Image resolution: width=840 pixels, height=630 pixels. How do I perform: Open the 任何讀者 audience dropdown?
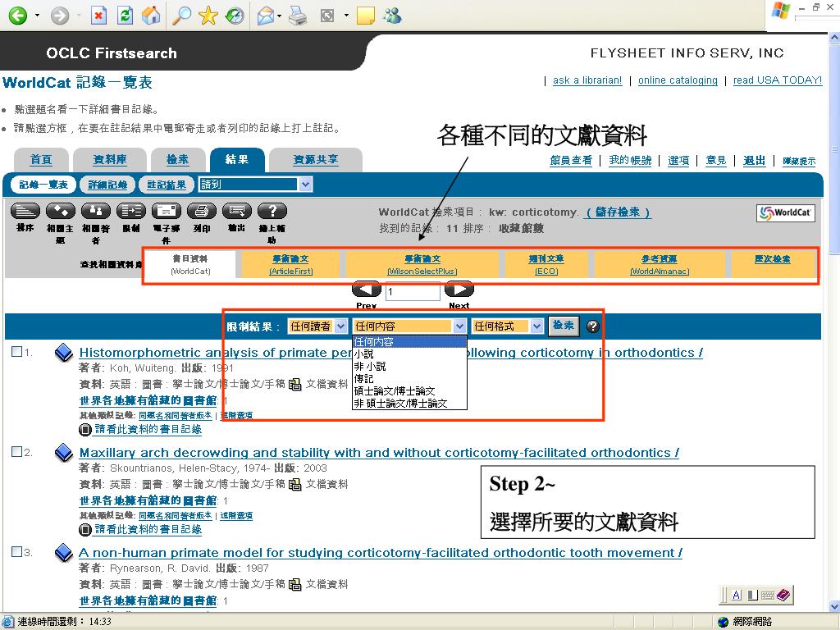[x=317, y=326]
